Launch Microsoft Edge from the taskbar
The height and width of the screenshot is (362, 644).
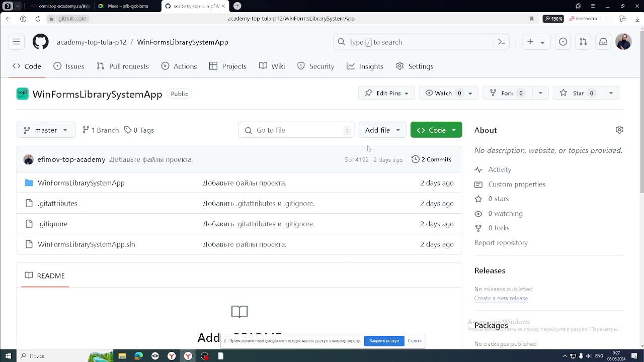[x=139, y=356]
